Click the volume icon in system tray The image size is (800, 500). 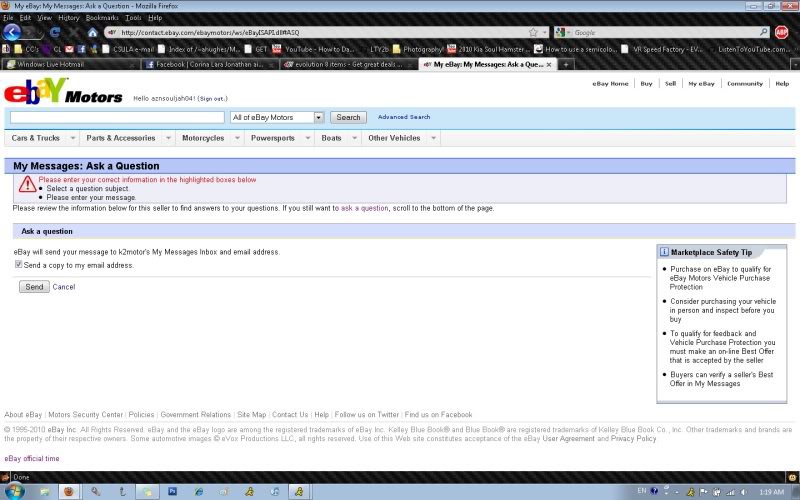pyautogui.click(x=744, y=492)
